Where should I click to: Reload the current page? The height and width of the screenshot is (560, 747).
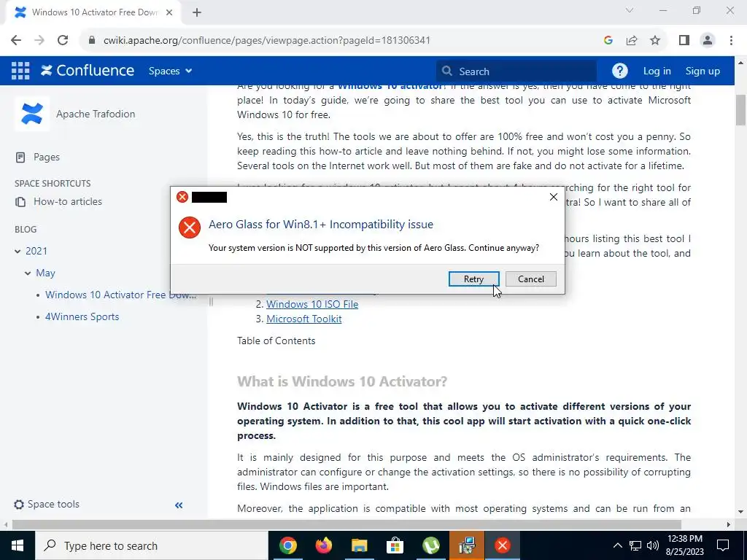coord(63,40)
